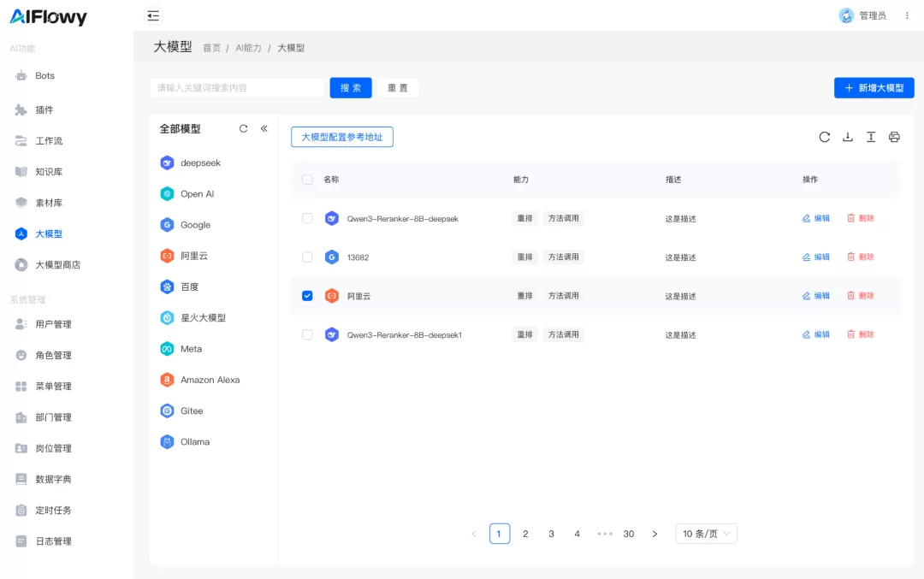Viewport: 924px width, 579px height.
Task: Click the edit icon for the 阿里云 row
Action: coord(806,296)
